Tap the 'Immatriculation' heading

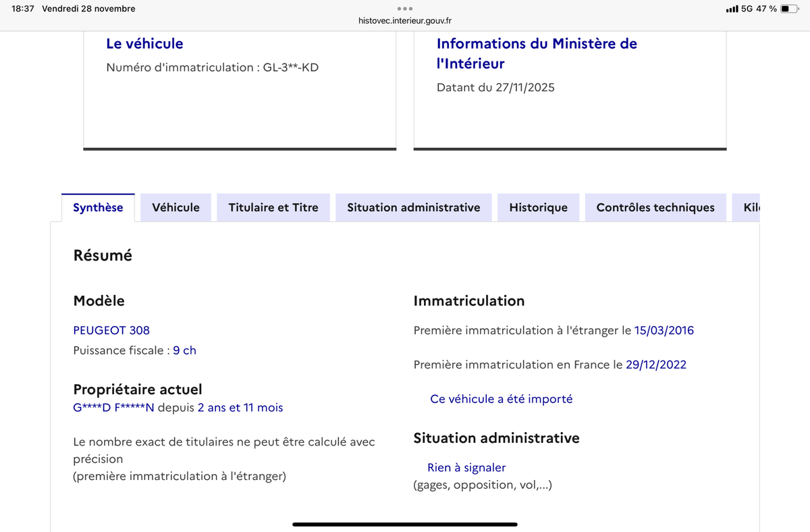469,301
